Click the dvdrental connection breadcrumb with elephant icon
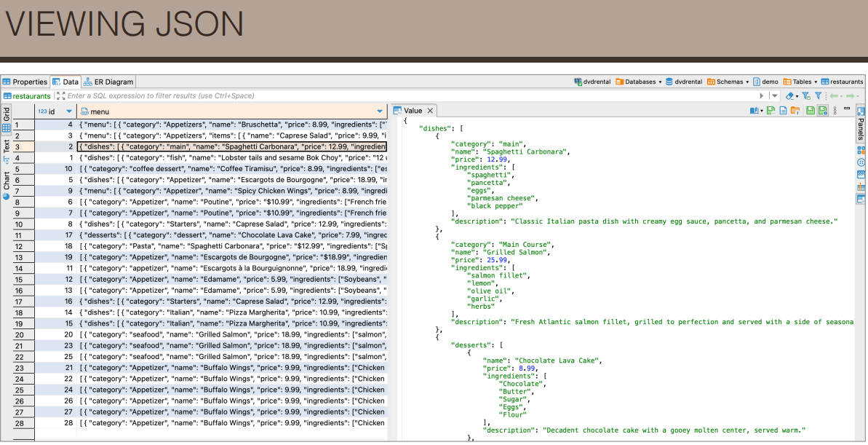This screenshot has height=445, width=868. 592,82
